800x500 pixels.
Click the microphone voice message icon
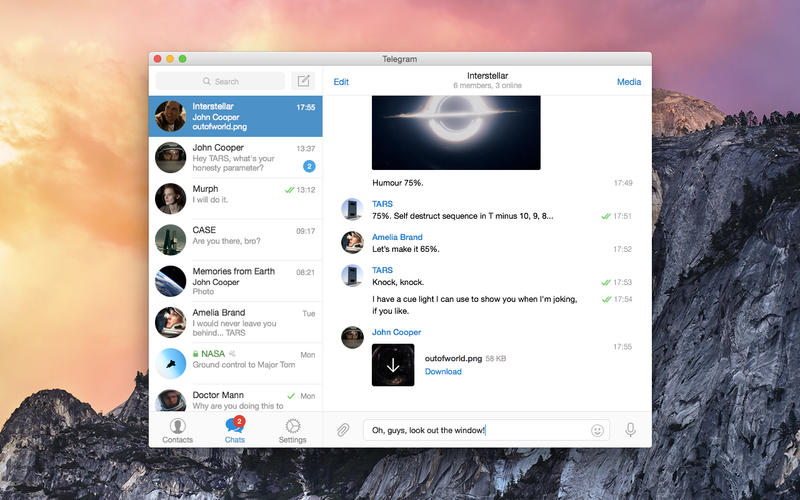(x=630, y=430)
